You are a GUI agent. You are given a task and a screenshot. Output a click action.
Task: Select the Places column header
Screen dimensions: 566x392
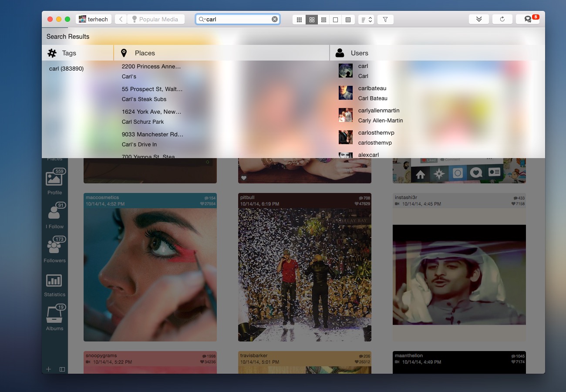click(222, 53)
